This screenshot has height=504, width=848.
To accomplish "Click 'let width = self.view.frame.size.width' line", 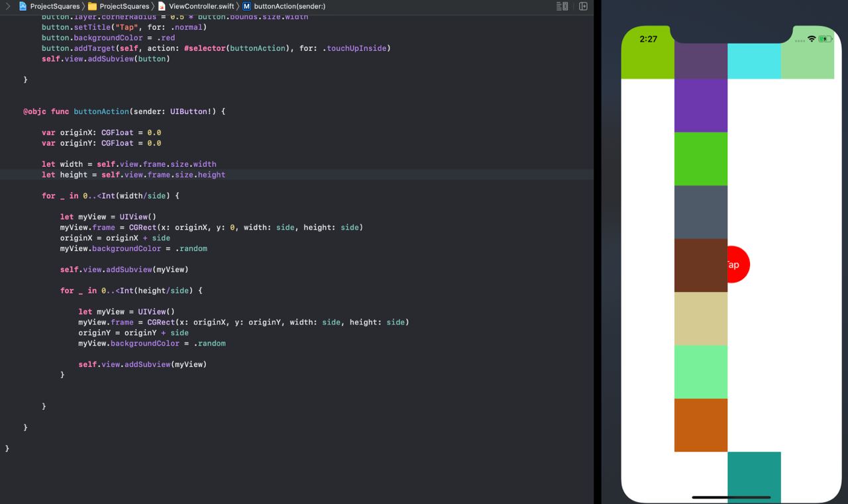I will pyautogui.click(x=129, y=164).
